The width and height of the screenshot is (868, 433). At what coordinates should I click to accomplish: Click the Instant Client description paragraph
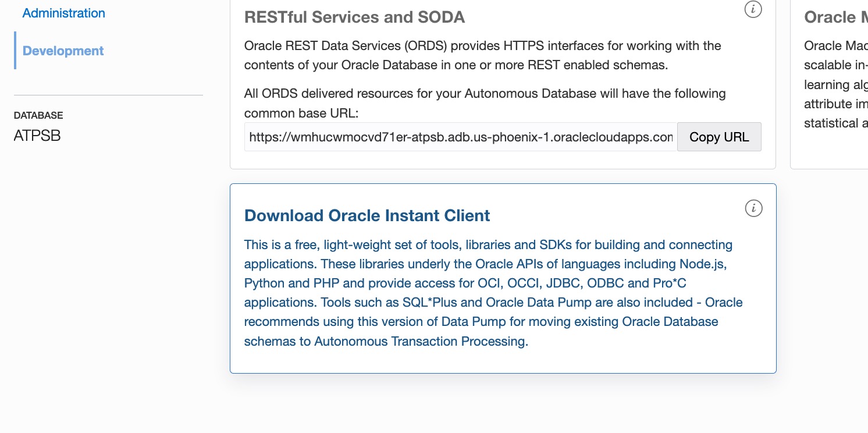tap(493, 293)
